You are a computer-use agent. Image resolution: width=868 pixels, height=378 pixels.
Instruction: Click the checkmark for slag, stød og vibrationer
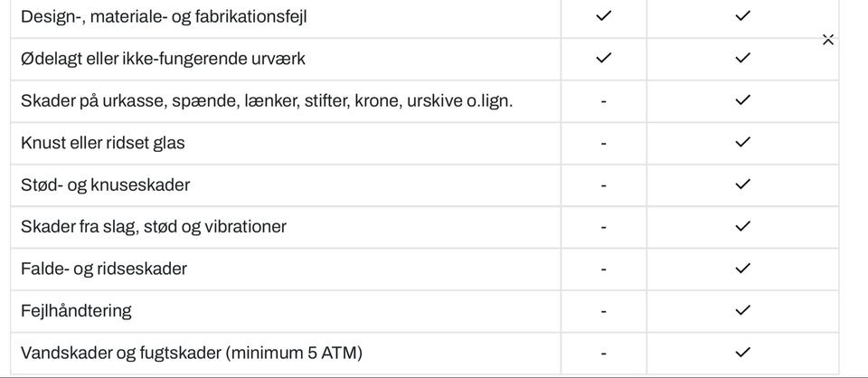coord(742,226)
